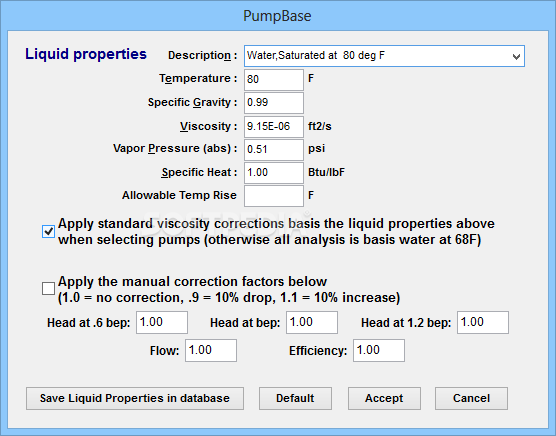Uncheck standard viscosity corrections checkbox
This screenshot has width=556, height=436.
(x=48, y=231)
